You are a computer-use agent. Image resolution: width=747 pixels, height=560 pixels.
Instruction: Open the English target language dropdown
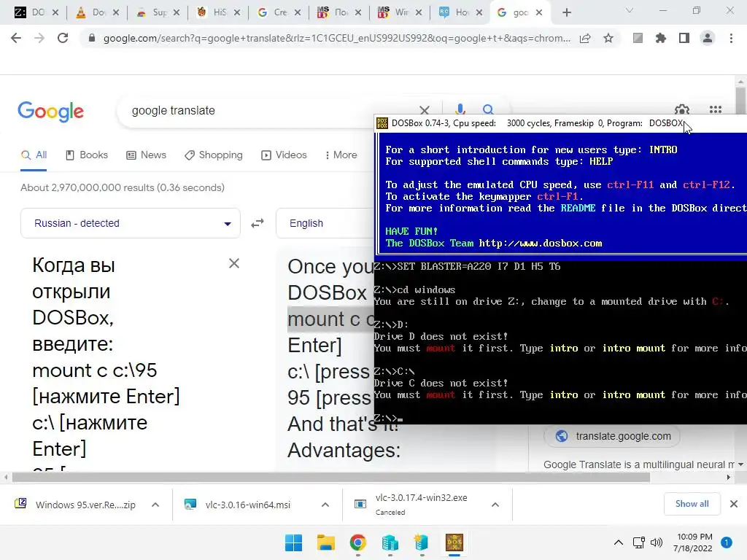point(325,223)
